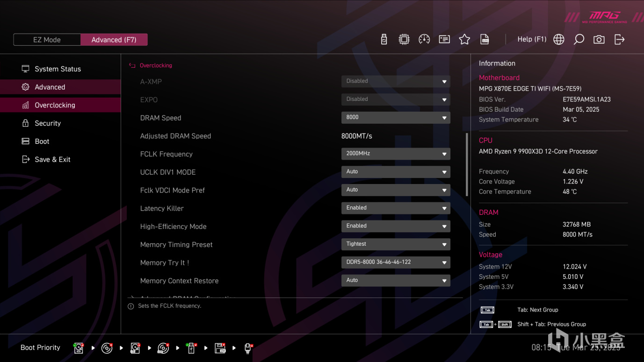Image resolution: width=644 pixels, height=362 pixels.
Task: Open the FCLK Frequency dropdown
Action: (396, 154)
